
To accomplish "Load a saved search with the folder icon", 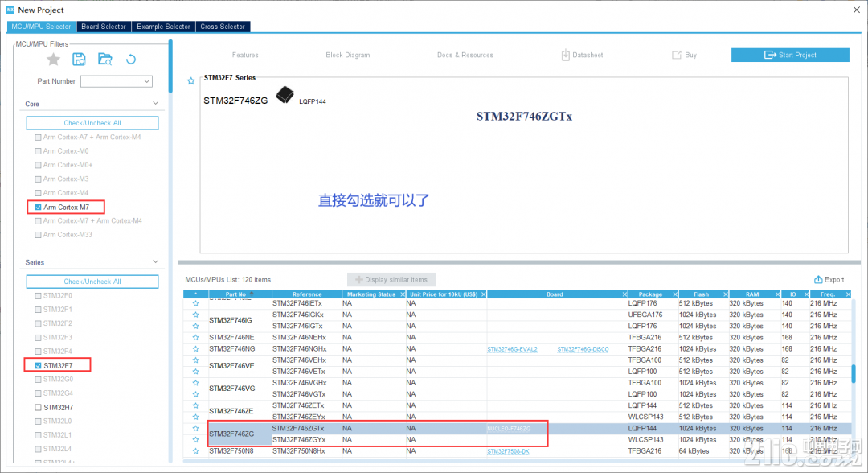I will (x=104, y=60).
